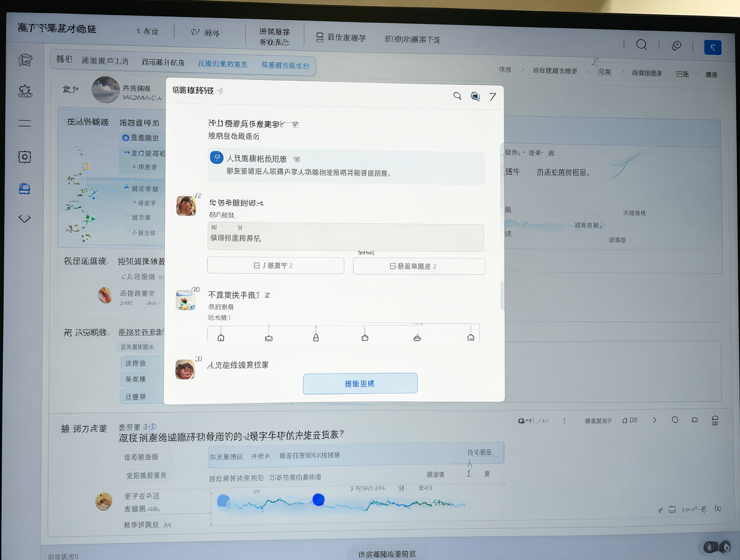Screen dimensions: 740x560
Task: Click the globe-like icon in dialog header
Action: coord(475,96)
